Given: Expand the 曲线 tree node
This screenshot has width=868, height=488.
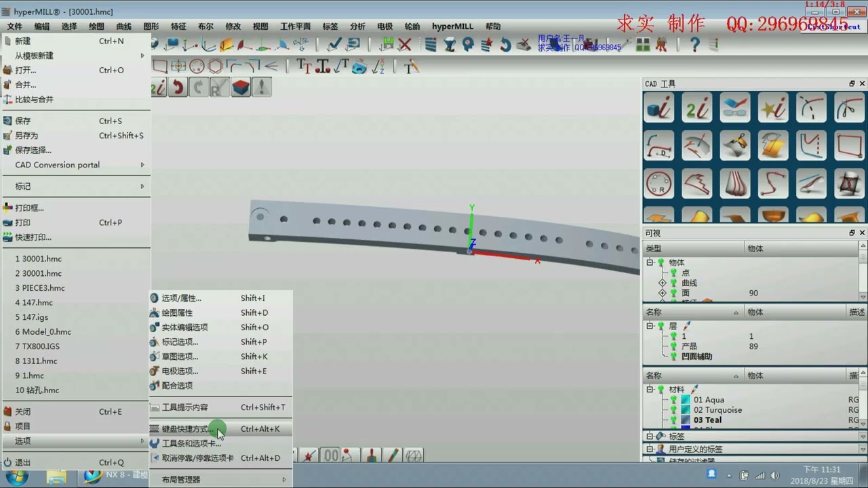Looking at the screenshot, I should (663, 283).
